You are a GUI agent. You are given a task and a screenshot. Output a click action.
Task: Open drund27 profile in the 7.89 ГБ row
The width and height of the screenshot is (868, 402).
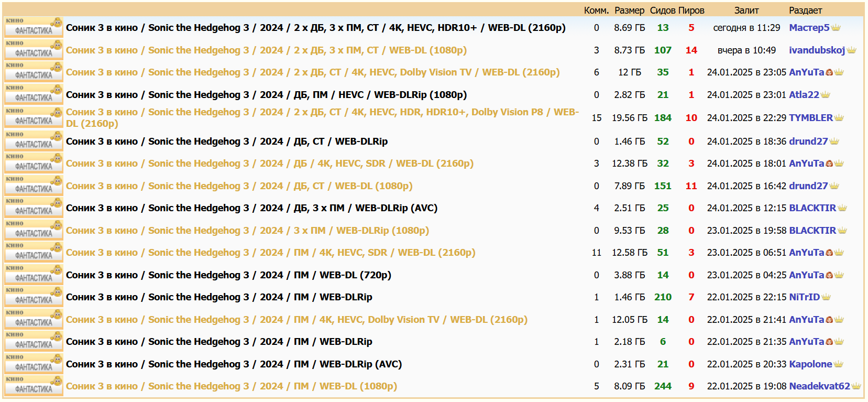click(808, 186)
